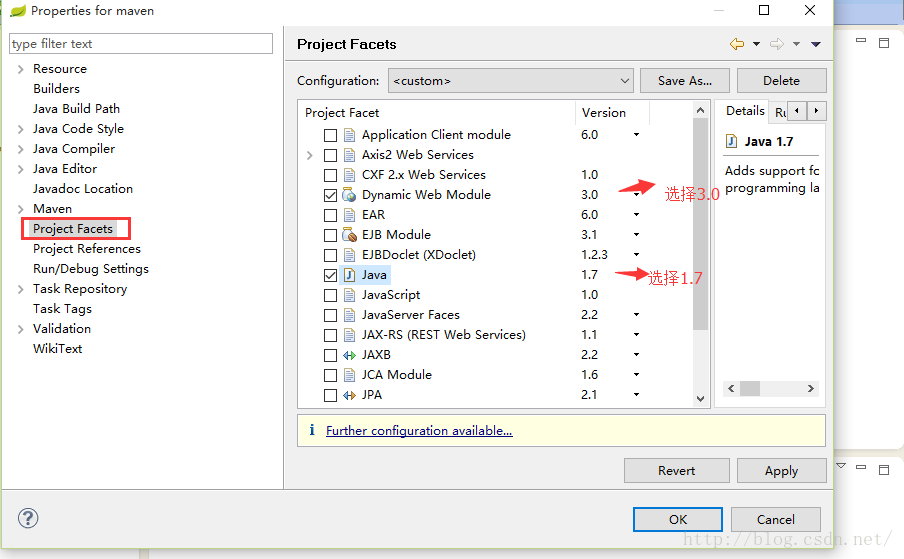
Task: Click the Dynamic Web Module facet icon
Action: pyautogui.click(x=349, y=195)
